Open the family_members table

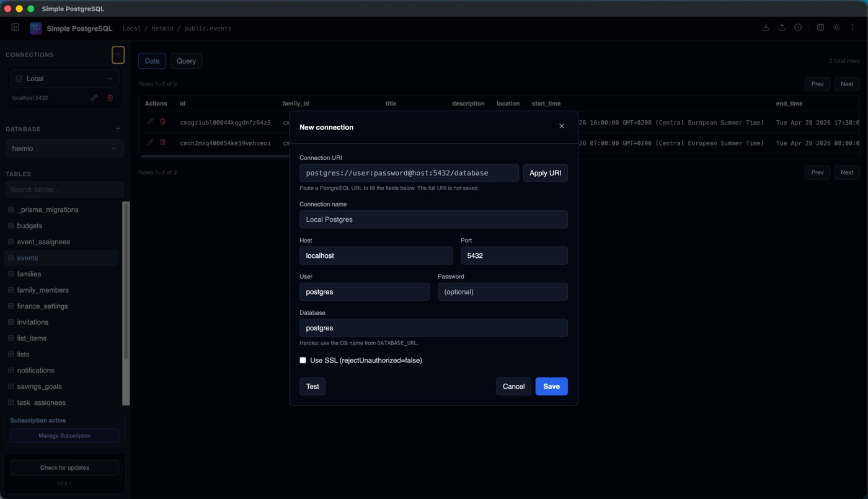point(61,290)
